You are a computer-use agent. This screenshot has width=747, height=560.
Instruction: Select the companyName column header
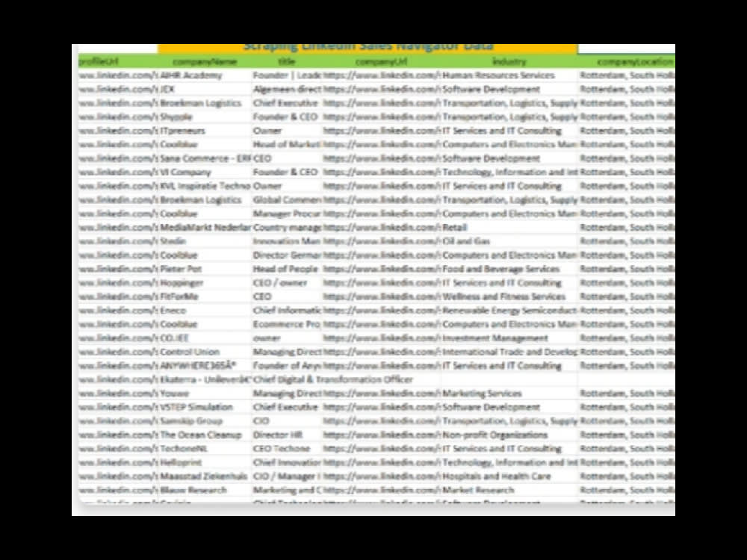pos(205,61)
